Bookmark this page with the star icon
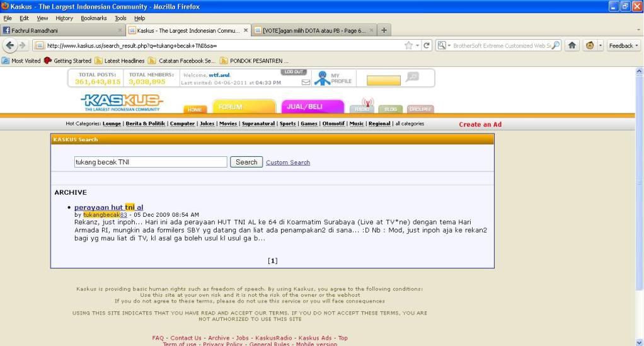This screenshot has width=644, height=346. [x=408, y=45]
